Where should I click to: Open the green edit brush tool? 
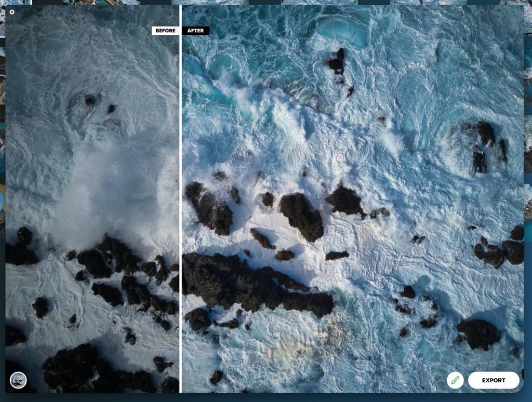point(455,380)
